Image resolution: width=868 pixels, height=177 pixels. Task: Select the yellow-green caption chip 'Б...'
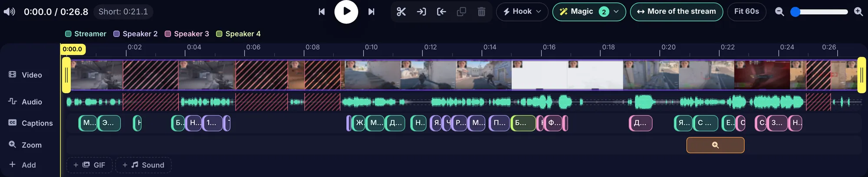pos(523,123)
